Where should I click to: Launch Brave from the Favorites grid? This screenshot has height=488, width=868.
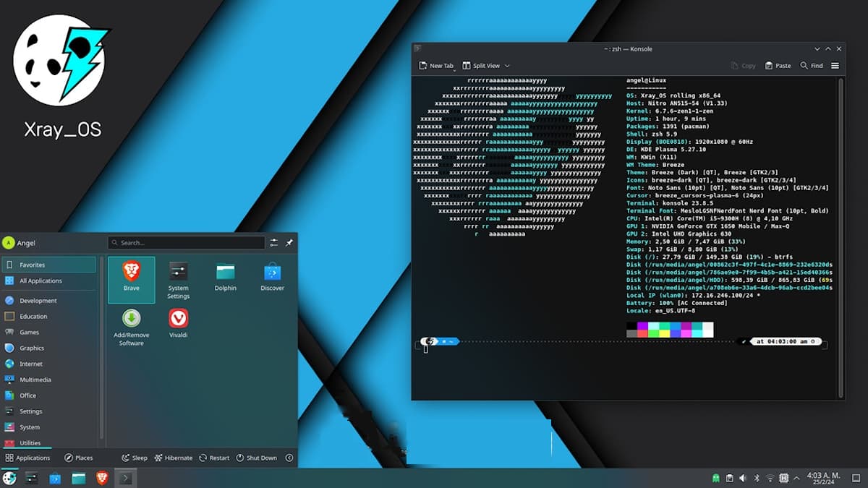point(131,278)
